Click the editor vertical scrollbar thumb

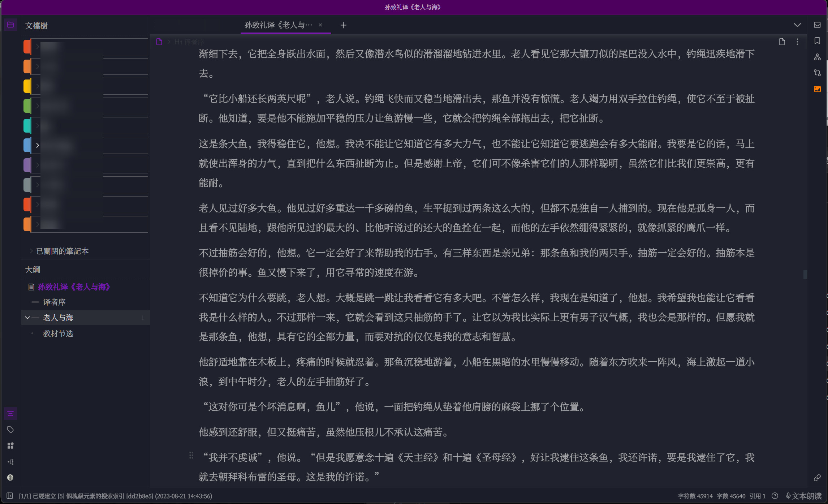(x=805, y=275)
